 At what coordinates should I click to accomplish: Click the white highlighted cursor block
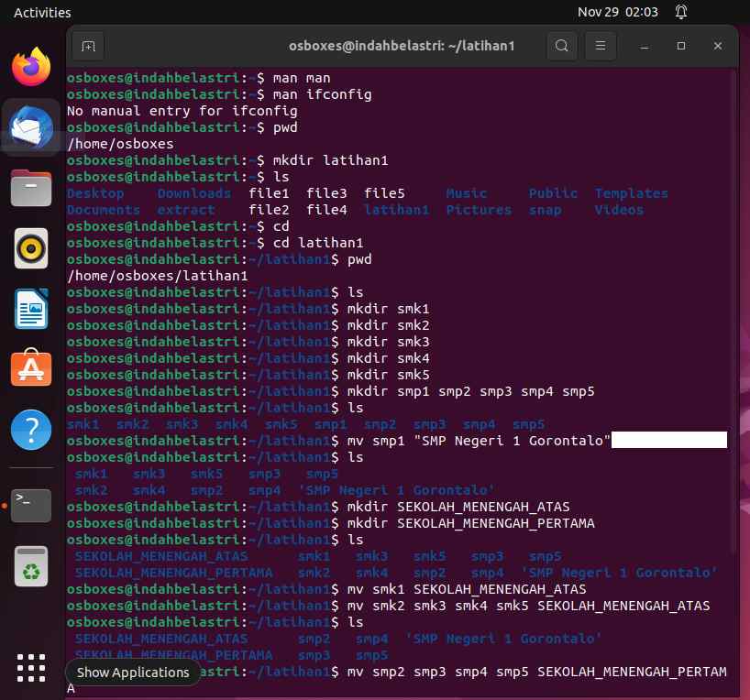coord(669,440)
